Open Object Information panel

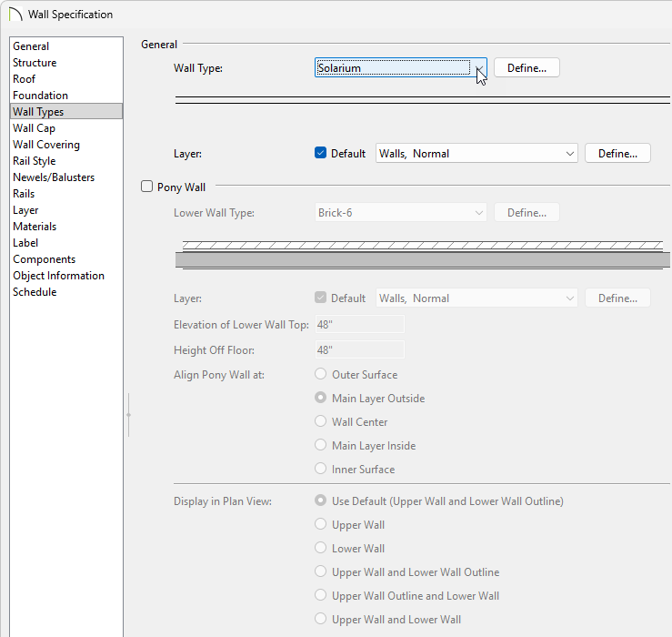click(58, 276)
